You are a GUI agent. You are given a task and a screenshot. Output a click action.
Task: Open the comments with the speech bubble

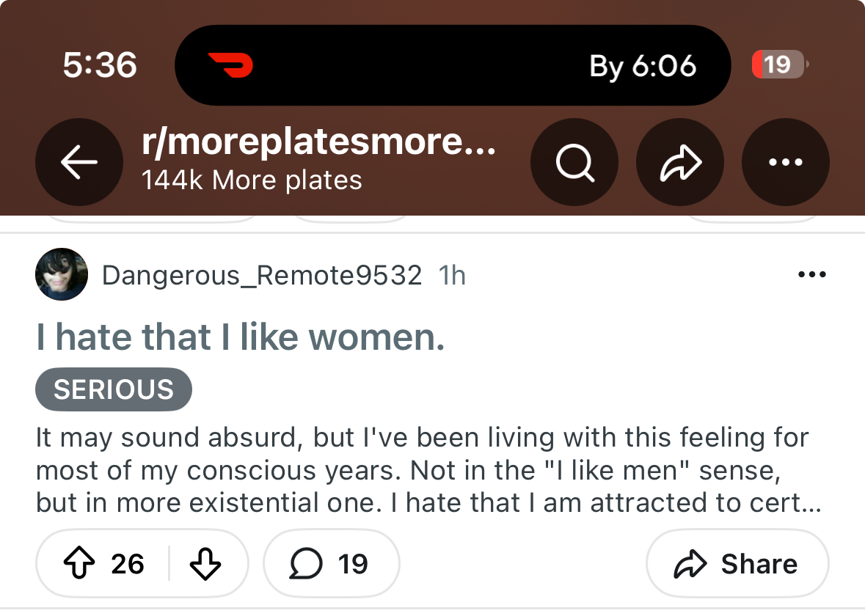pos(330,564)
